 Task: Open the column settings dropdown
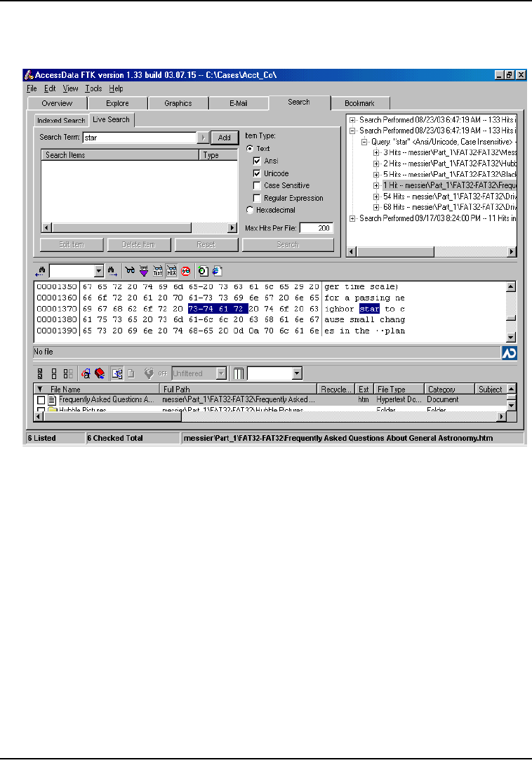click(297, 373)
